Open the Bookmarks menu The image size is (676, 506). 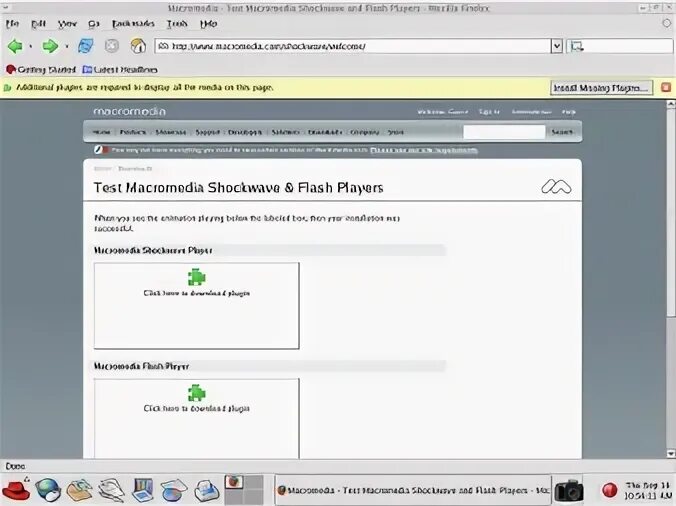point(133,24)
